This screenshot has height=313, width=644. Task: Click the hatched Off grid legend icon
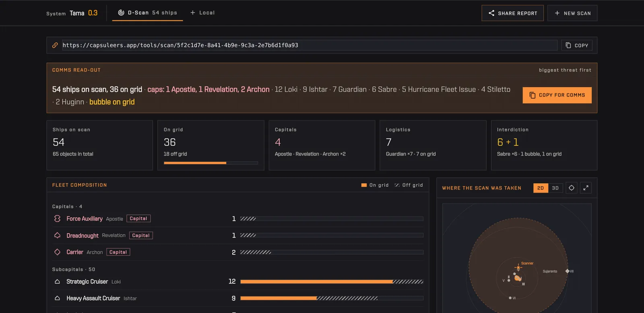pos(397,185)
